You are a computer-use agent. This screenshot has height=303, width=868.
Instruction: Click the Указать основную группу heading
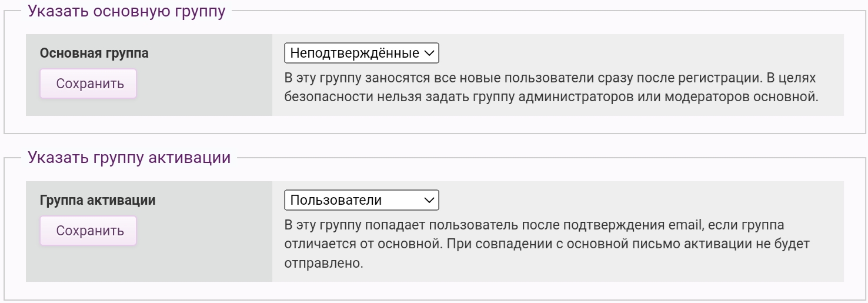click(x=126, y=12)
